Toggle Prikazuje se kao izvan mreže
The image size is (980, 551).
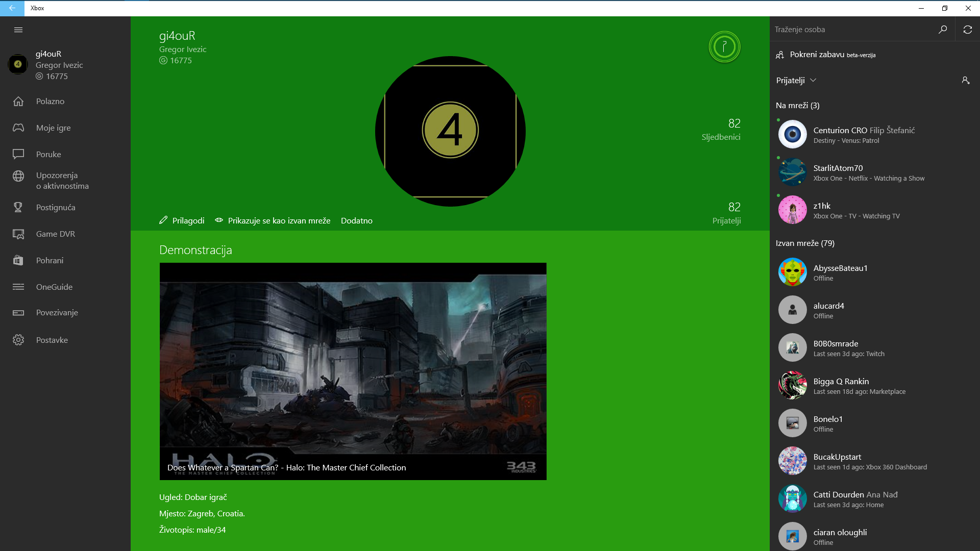click(x=273, y=220)
